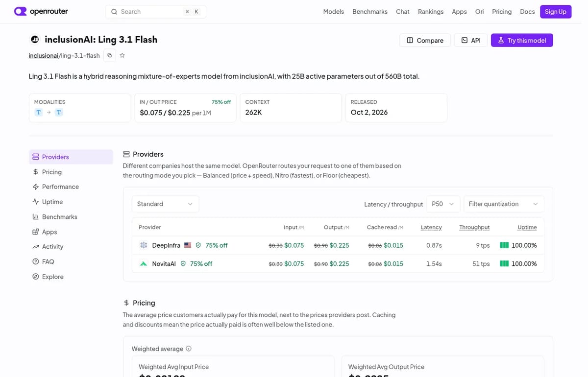Open Rankings in top navigation
This screenshot has height=377, width=588.
coord(431,12)
